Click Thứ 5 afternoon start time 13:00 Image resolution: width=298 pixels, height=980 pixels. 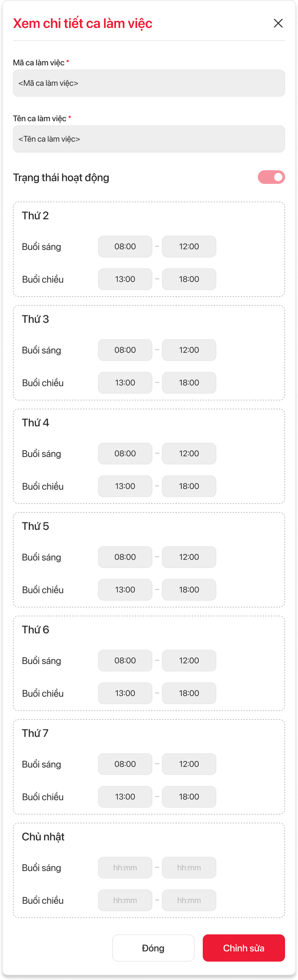pyautogui.click(x=125, y=590)
